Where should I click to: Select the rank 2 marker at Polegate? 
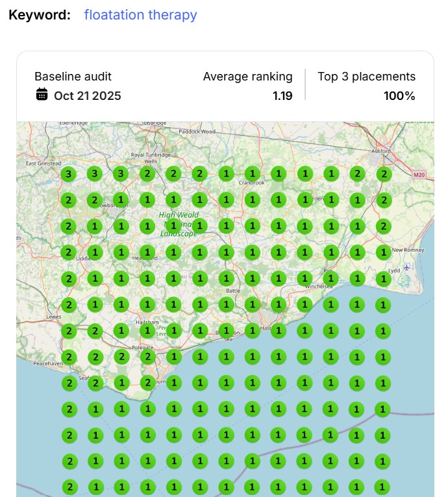[x=147, y=357]
